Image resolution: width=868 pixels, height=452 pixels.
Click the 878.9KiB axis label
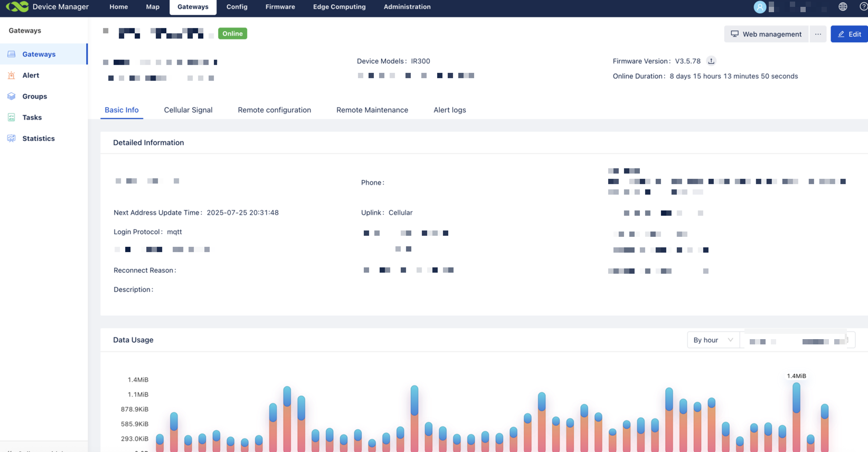point(135,409)
